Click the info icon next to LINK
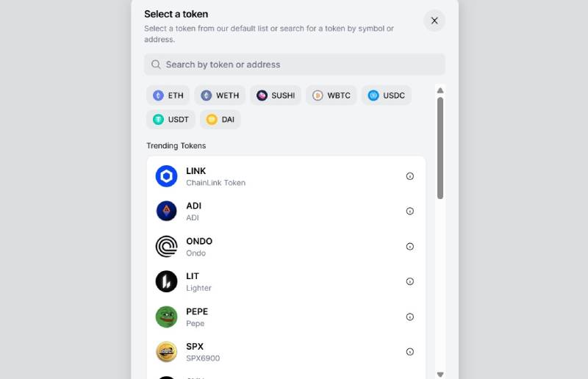This screenshot has height=379, width=588. (410, 176)
